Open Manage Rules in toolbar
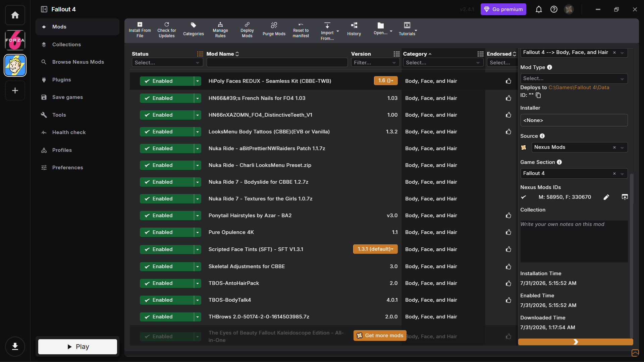 (x=220, y=30)
